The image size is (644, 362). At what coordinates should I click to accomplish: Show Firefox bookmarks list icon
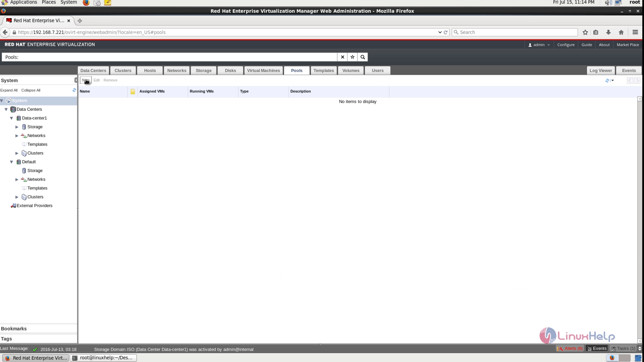(x=596, y=32)
